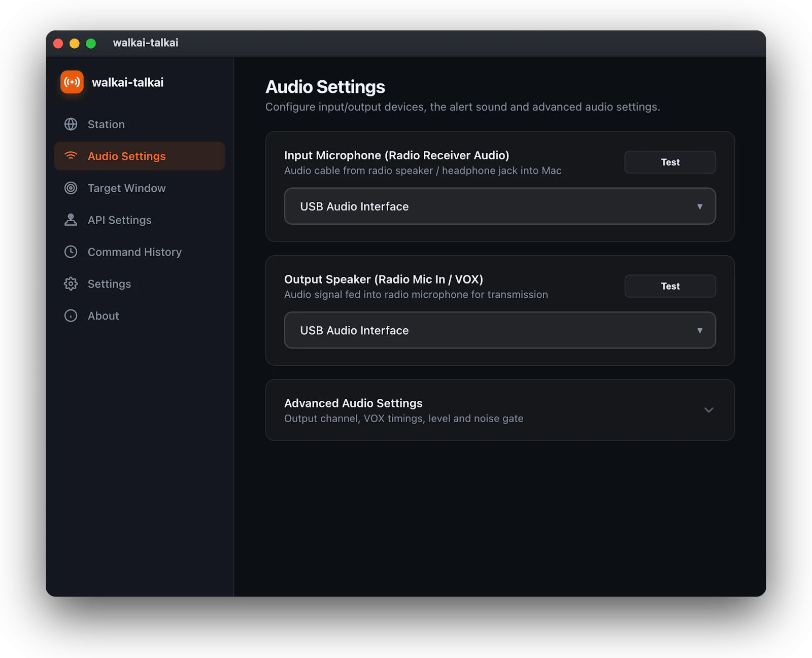812x658 pixels.
Task: Click the target icon beside Target Window
Action: [x=71, y=188]
